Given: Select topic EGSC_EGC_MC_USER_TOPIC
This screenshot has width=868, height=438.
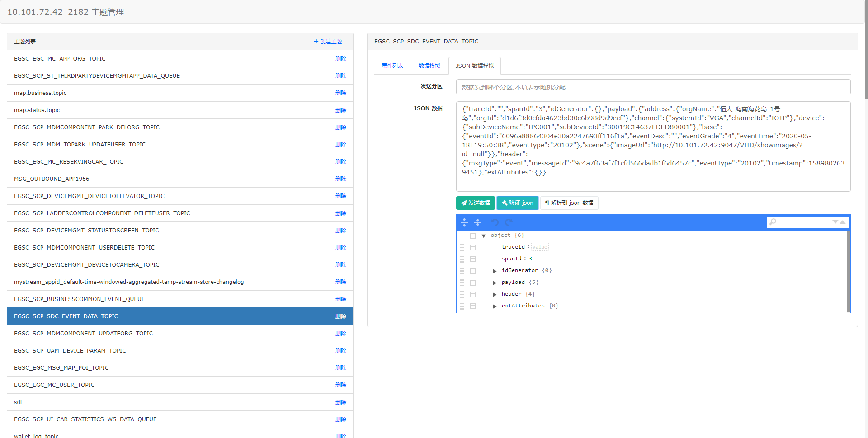Looking at the screenshot, I should pyautogui.click(x=180, y=385).
